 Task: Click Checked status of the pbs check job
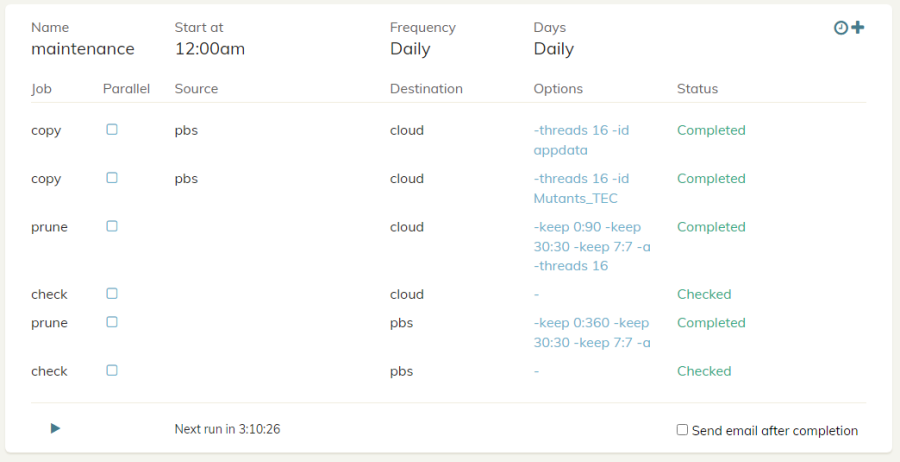[x=704, y=371]
